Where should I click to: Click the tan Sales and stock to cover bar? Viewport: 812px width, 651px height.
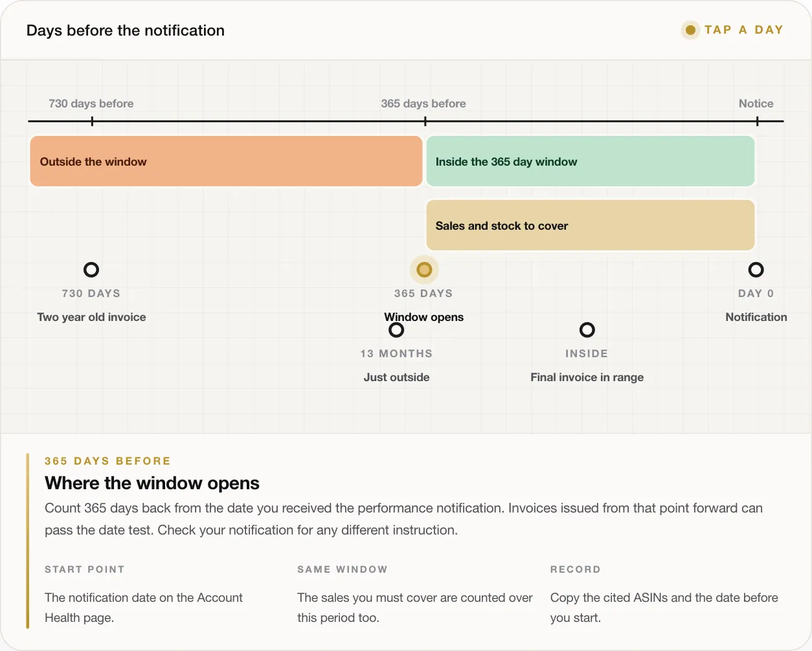[591, 225]
